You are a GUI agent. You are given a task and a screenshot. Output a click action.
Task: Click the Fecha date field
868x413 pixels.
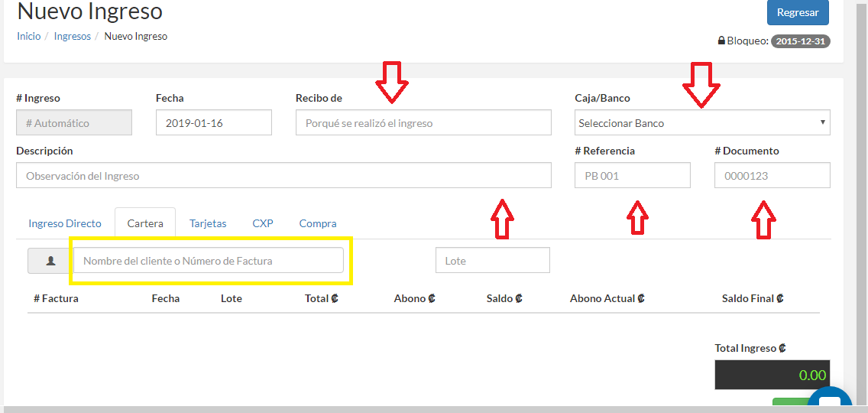(x=213, y=123)
